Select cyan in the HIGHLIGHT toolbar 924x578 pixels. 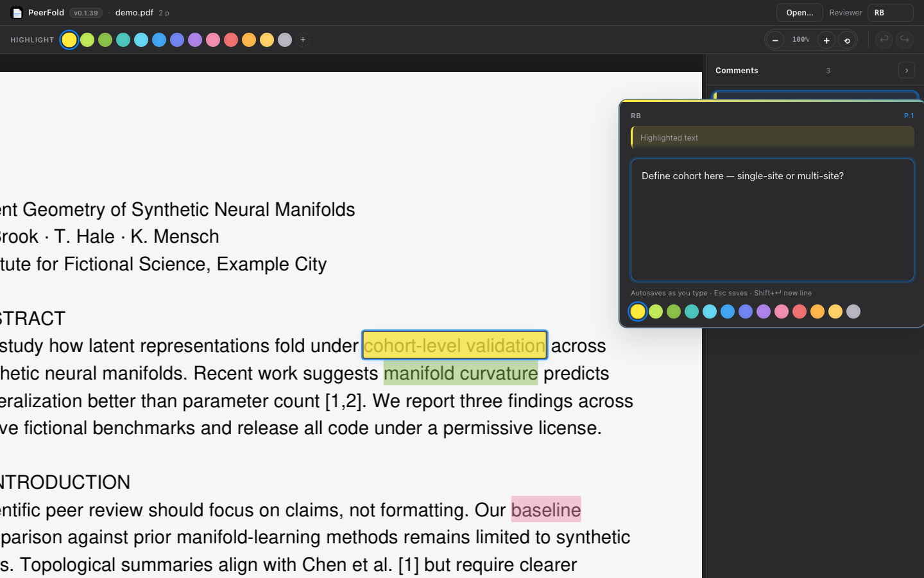141,40
